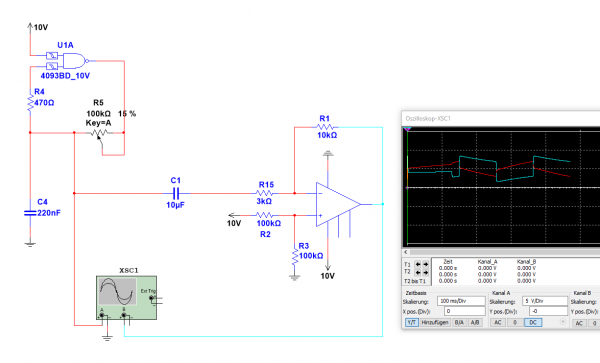Select B/A display mode button
Screen dimensions: 600x363
pos(459,322)
